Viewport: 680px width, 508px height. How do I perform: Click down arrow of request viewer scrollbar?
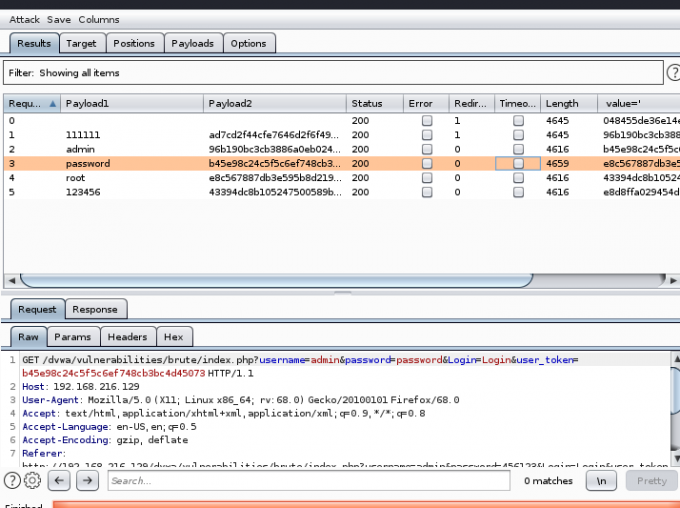click(676, 458)
